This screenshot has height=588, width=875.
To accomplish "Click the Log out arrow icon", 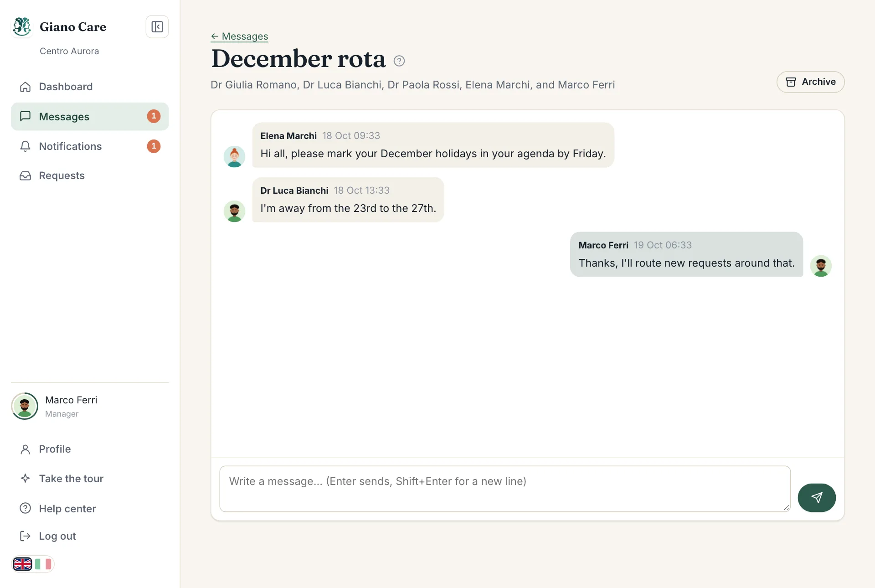I will [x=26, y=536].
